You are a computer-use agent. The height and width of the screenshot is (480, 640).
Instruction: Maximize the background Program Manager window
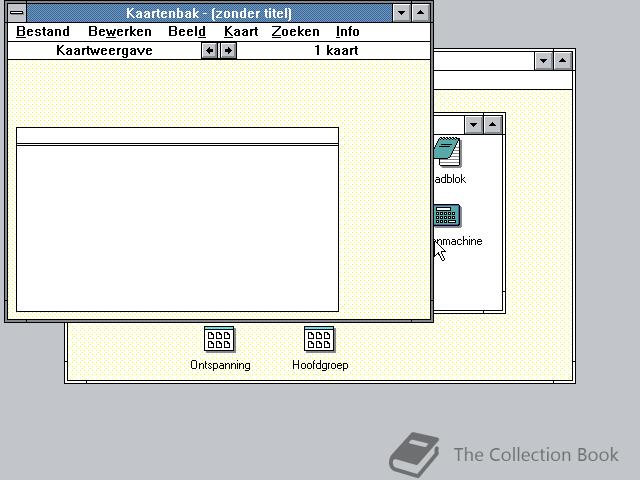[563, 61]
